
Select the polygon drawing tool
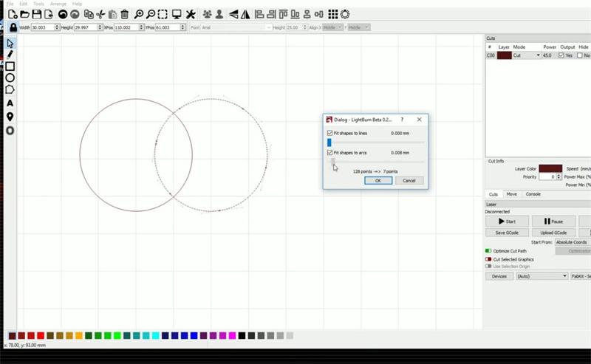[10, 89]
